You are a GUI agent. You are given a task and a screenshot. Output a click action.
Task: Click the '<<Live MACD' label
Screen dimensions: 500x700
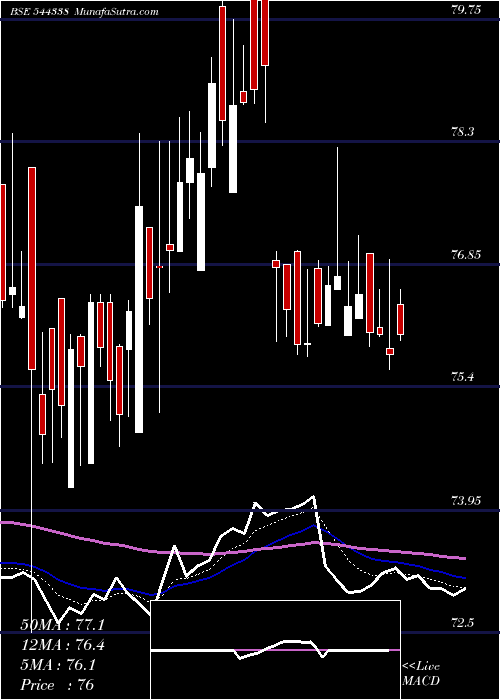(x=421, y=673)
